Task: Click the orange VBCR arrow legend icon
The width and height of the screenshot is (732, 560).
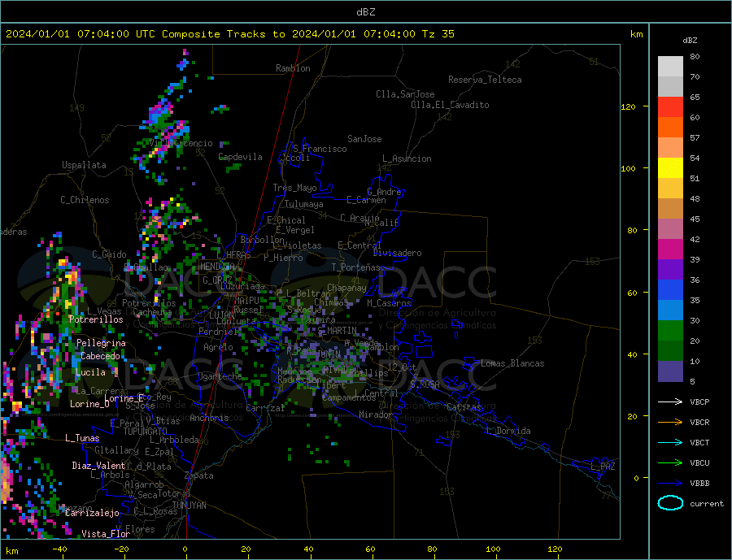Action: coord(670,423)
